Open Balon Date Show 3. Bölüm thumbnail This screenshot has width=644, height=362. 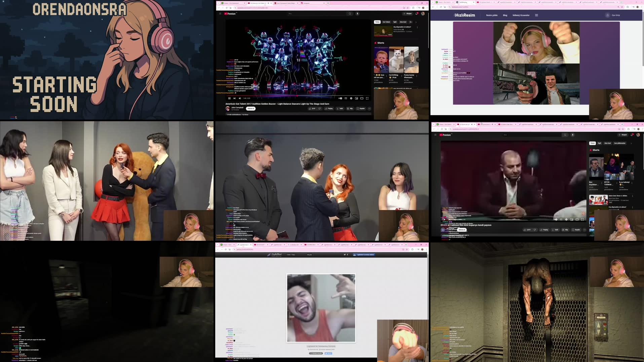click(598, 200)
